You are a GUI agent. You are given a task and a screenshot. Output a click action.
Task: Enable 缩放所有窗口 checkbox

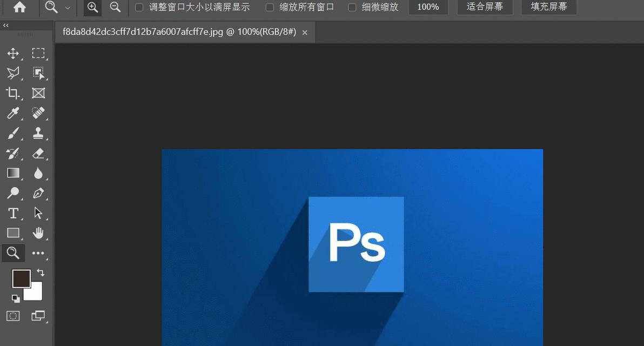[270, 8]
